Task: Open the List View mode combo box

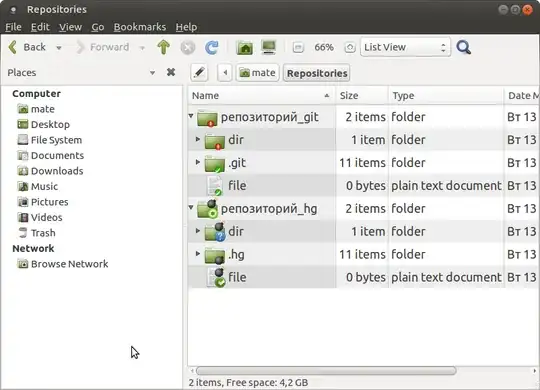Action: (x=405, y=47)
